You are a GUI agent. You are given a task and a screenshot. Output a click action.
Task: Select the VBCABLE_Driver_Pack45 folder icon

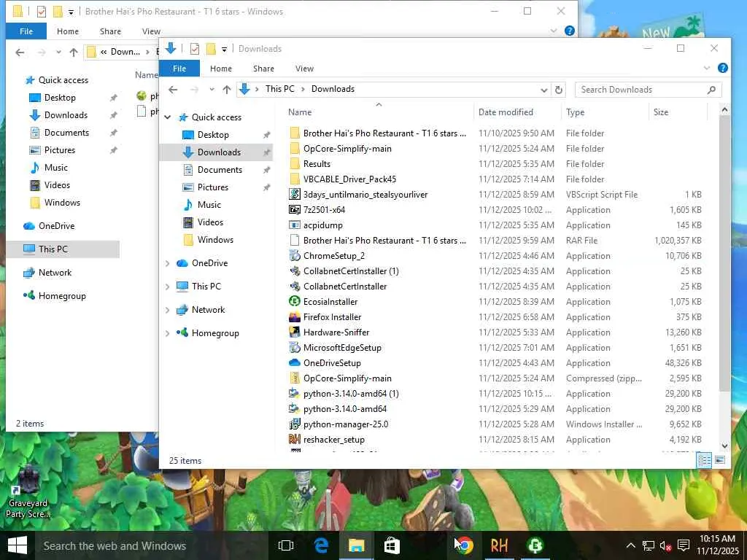click(295, 179)
